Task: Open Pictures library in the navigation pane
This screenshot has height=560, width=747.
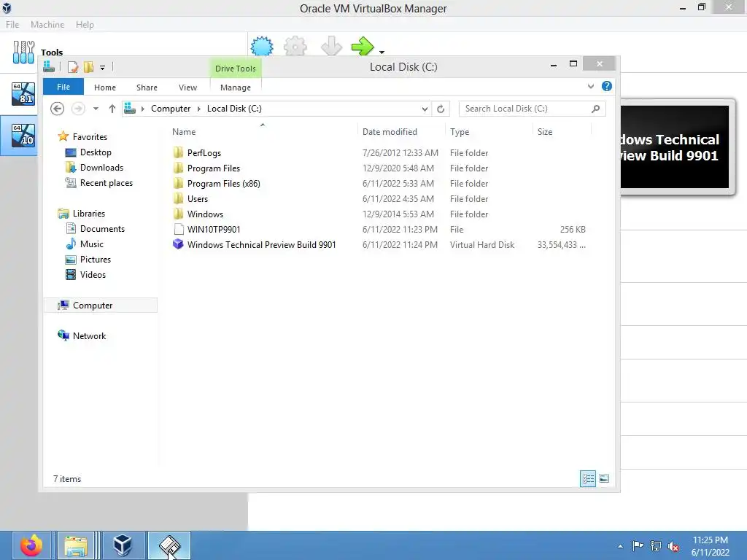Action: (x=96, y=259)
